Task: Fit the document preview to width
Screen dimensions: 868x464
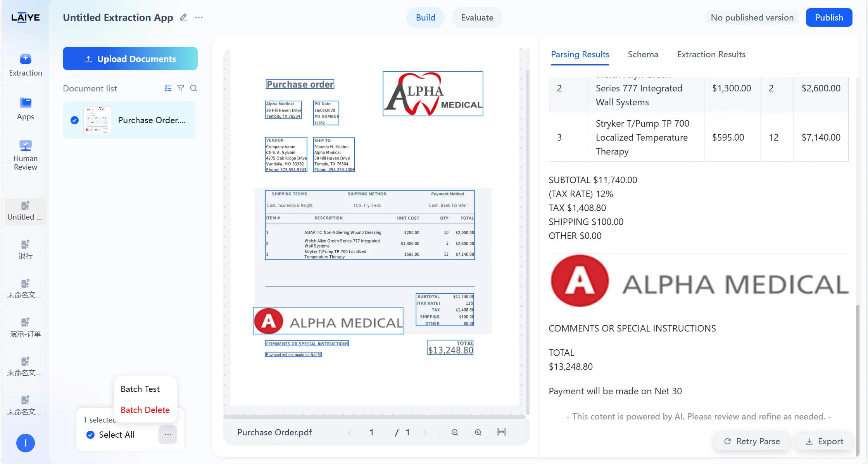Action: [x=501, y=432]
